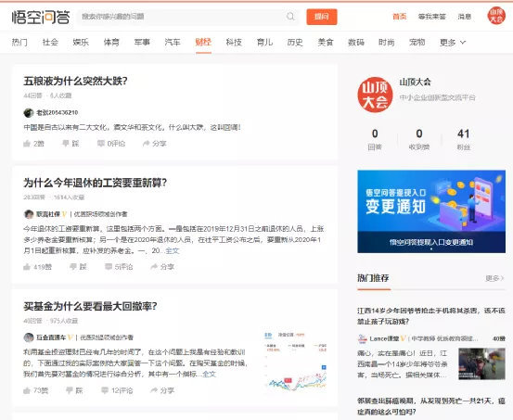
Task: Open question 五粮液为什么突然大跌
Action: coord(75,81)
